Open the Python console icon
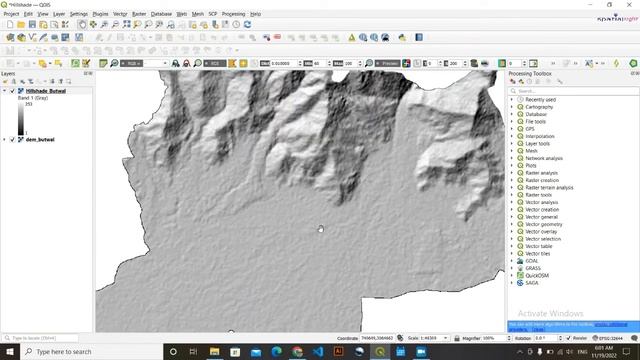The height and width of the screenshot is (360, 640). (x=402, y=38)
